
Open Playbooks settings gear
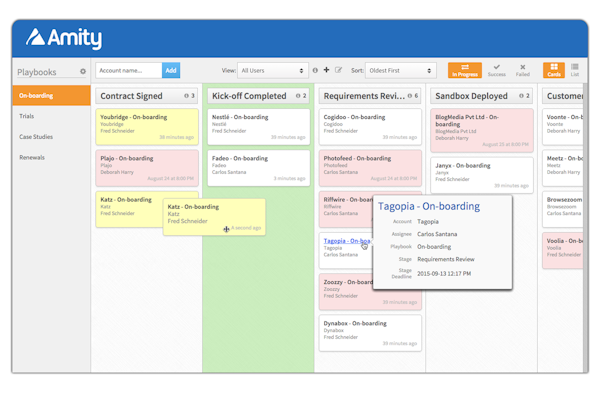pyautogui.click(x=83, y=72)
